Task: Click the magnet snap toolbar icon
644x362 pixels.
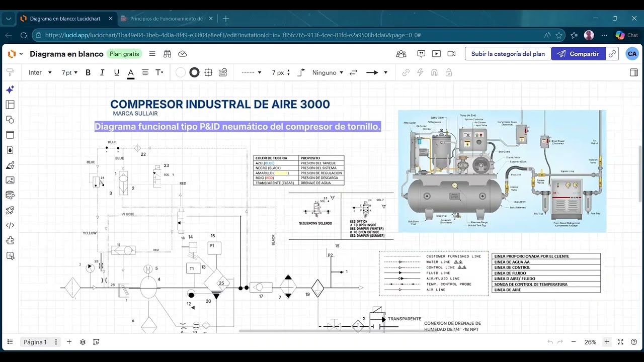Action: [x=434, y=72]
